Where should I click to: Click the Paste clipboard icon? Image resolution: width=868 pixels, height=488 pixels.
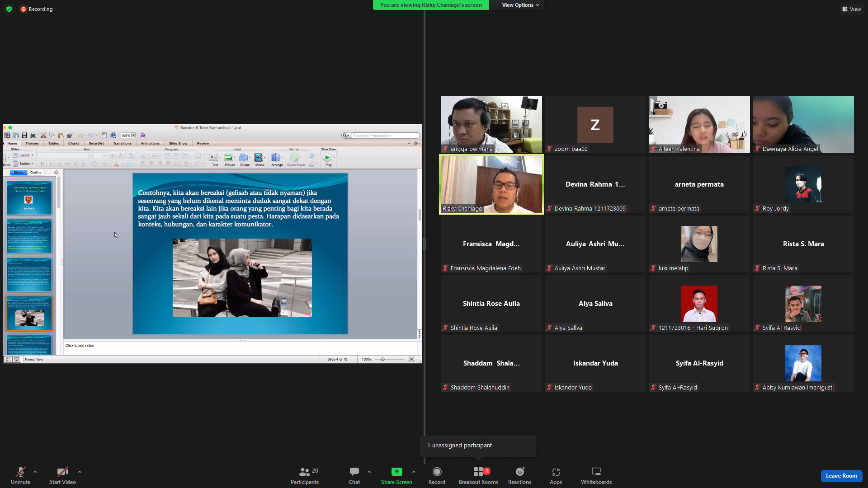coord(61,136)
